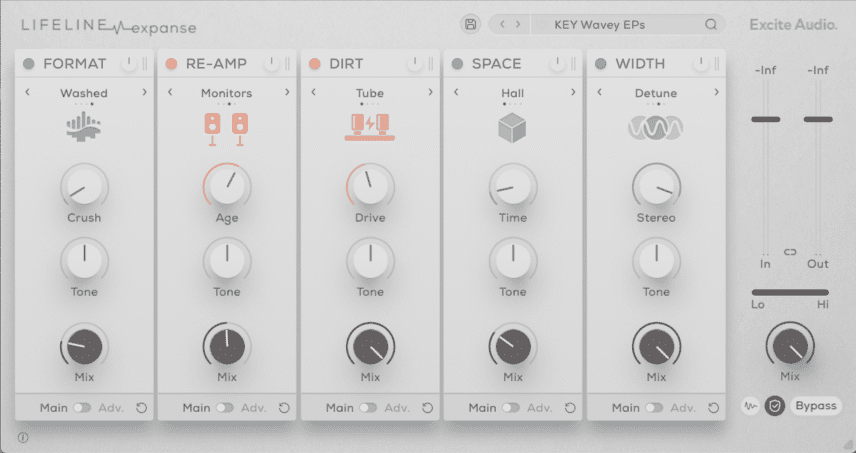Click the small FORMAT header level knob
This screenshot has width=856, height=453.
coord(128,64)
